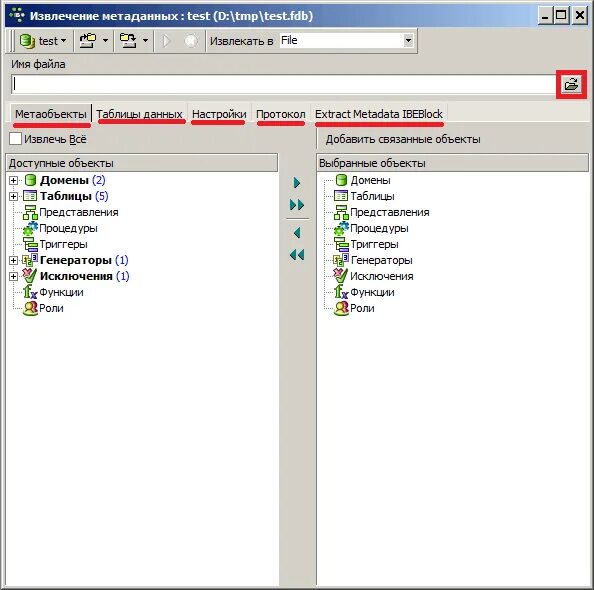The height and width of the screenshot is (590, 594).
Task: Click the Представления icon in available objects
Action: coord(30,212)
